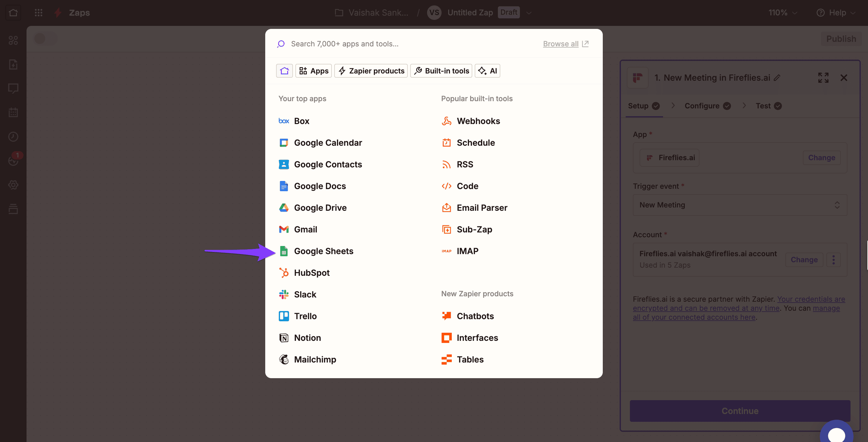Click Zapier home icon in top bar
This screenshot has width=868, height=442.
click(x=13, y=12)
